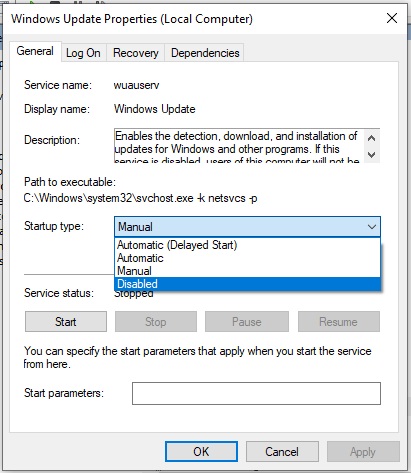Click the Start service button
This screenshot has width=411, height=473.
66,322
